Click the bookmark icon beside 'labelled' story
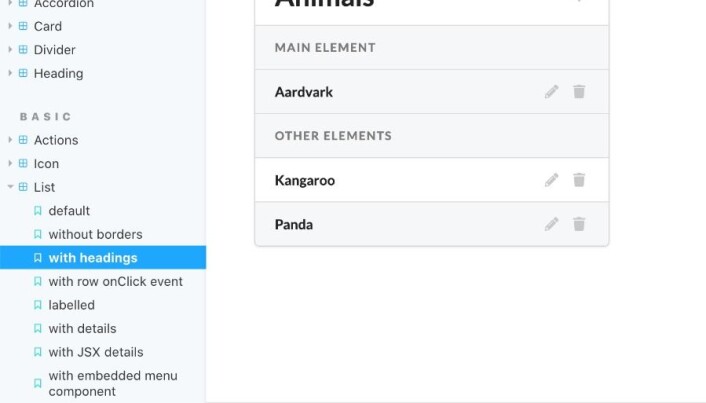This screenshot has width=706, height=403. click(x=38, y=305)
